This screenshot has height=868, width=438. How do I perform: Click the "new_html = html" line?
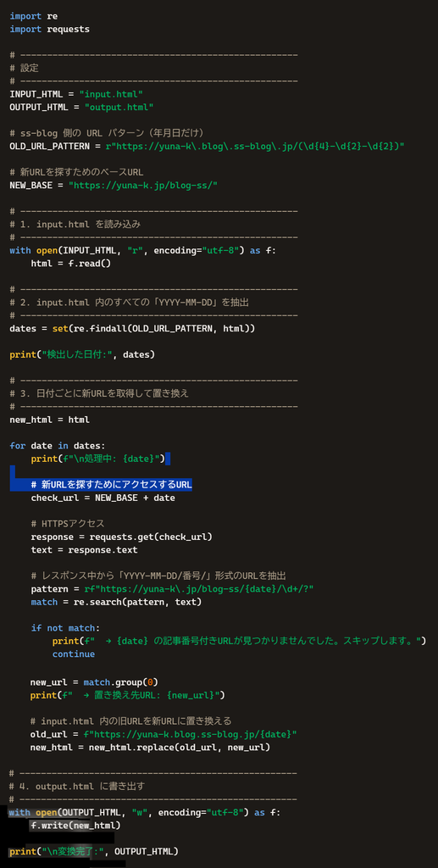click(49, 420)
